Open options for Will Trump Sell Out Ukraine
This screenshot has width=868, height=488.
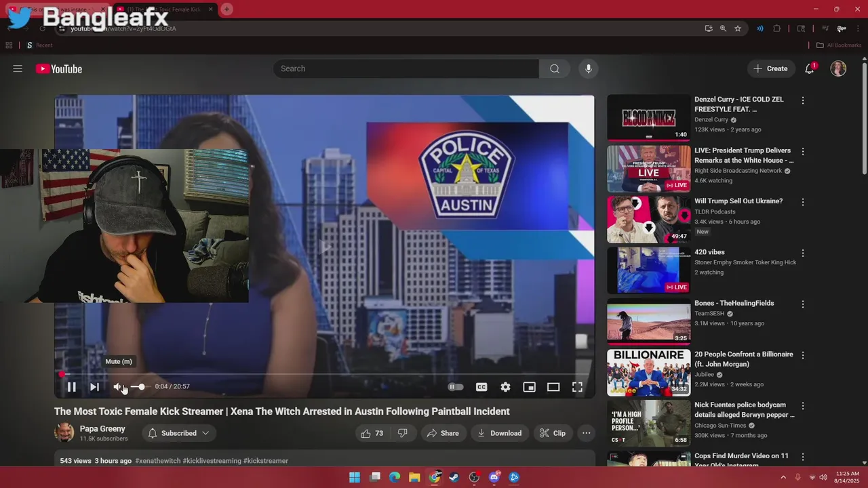point(803,202)
